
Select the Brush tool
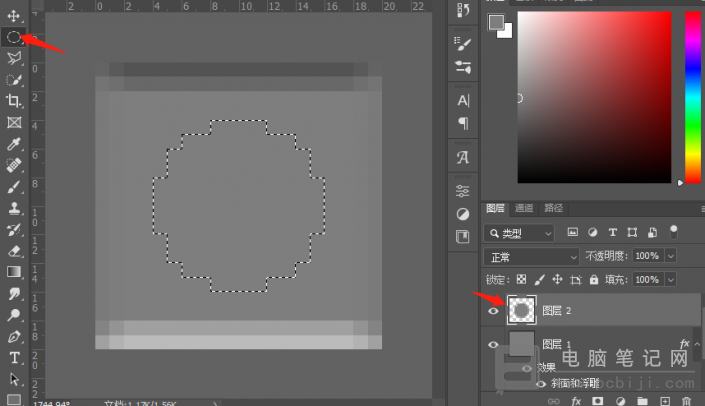pos(13,187)
